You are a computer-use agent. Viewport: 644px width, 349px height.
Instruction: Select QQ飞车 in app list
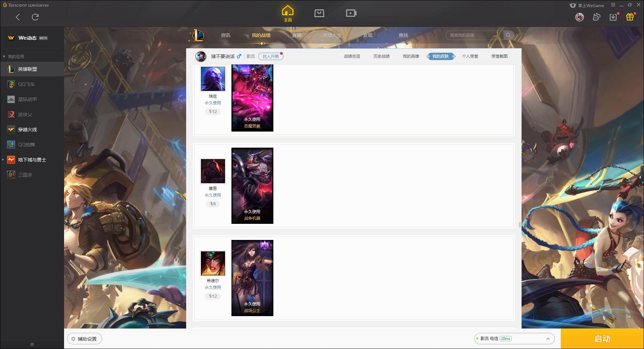tap(32, 84)
